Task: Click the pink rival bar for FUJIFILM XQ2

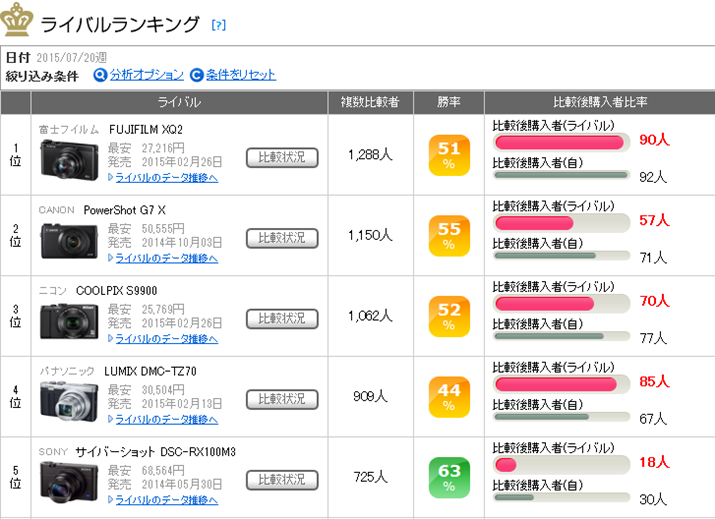Action: (x=555, y=142)
